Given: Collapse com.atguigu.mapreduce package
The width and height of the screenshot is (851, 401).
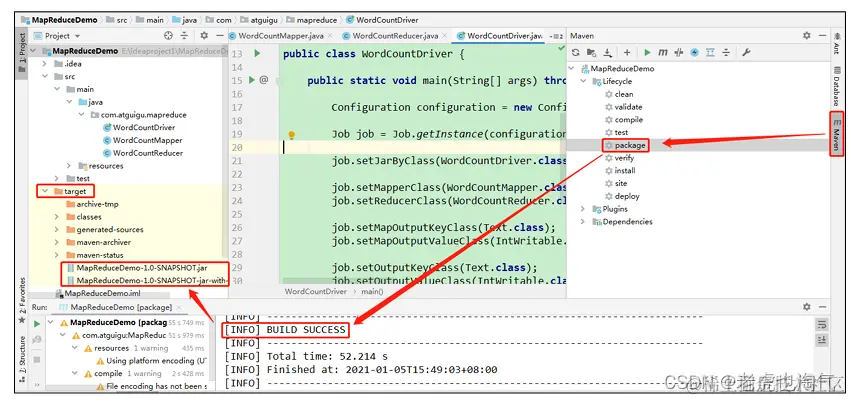Looking at the screenshot, I should [81, 115].
